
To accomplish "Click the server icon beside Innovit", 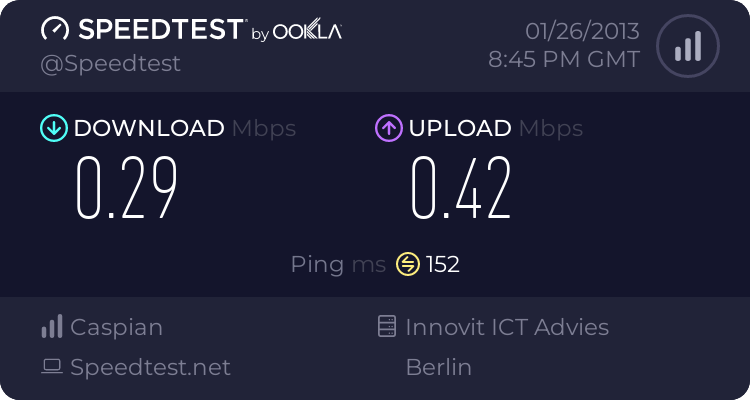I will tap(387, 327).
